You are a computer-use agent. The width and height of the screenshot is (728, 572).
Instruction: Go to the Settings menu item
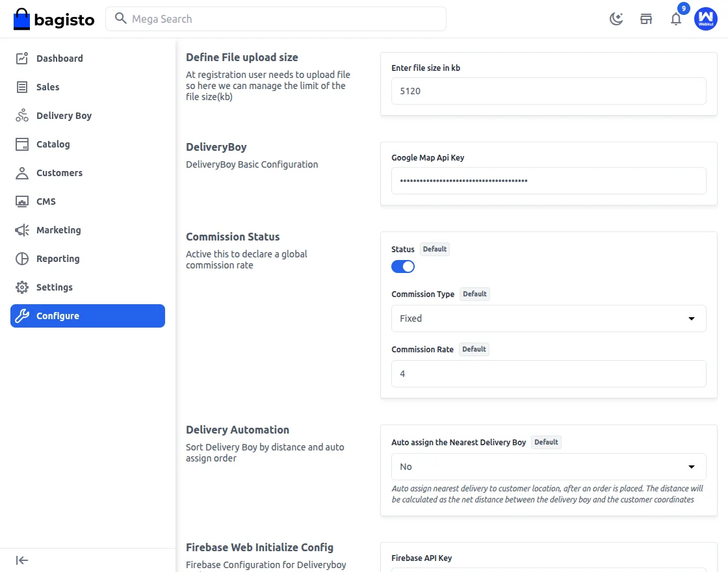pos(55,287)
